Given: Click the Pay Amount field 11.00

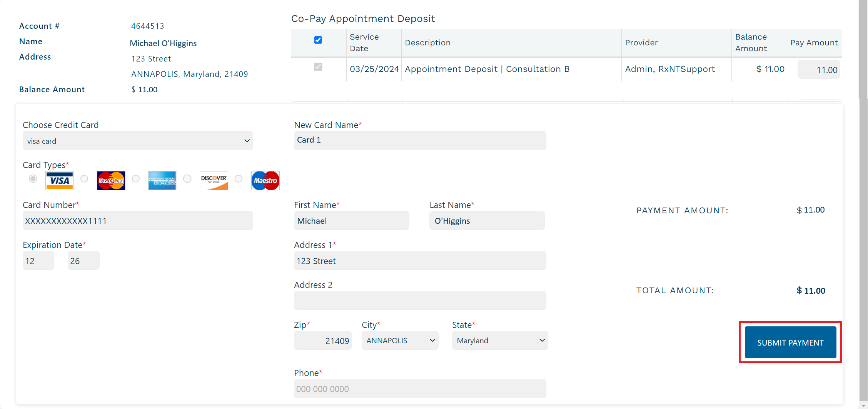Looking at the screenshot, I should tap(819, 70).
